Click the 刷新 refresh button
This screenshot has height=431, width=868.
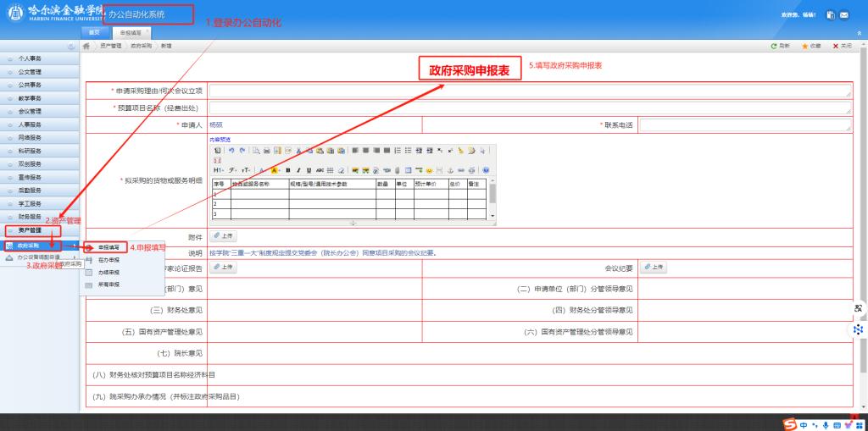[x=779, y=46]
